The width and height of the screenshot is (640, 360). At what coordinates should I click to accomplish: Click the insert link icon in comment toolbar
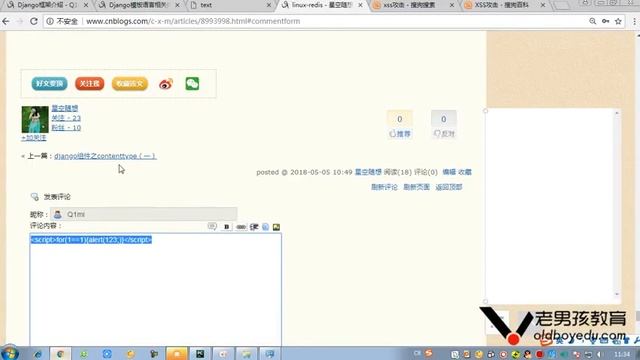[x=241, y=227]
